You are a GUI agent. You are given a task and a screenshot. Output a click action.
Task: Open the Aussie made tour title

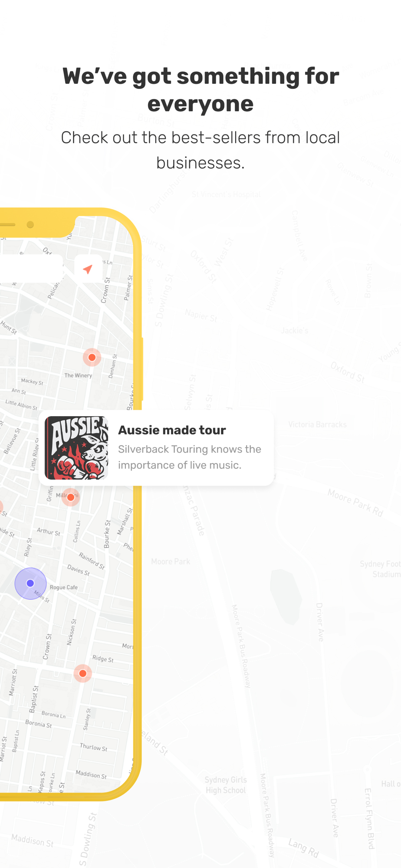coord(172,430)
